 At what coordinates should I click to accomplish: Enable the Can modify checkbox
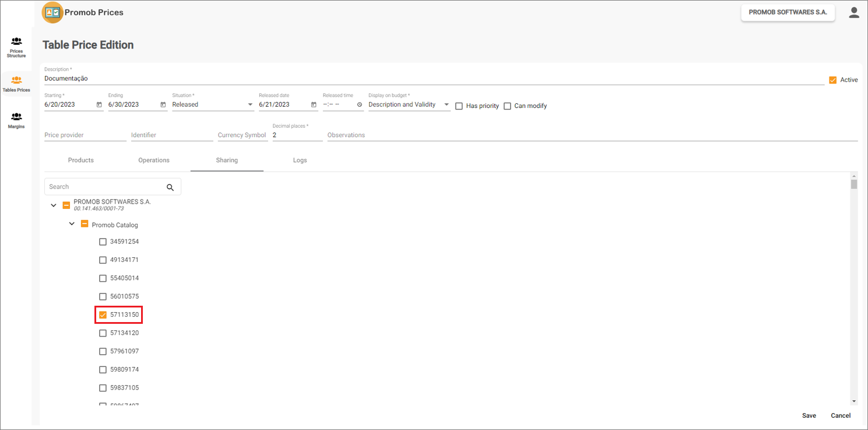[507, 106]
